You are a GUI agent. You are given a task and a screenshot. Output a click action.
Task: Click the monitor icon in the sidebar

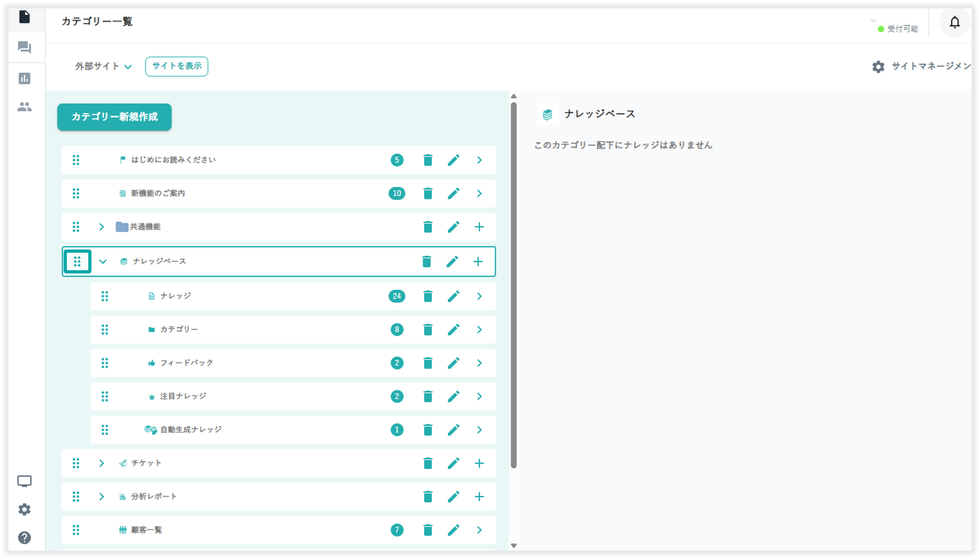(25, 481)
